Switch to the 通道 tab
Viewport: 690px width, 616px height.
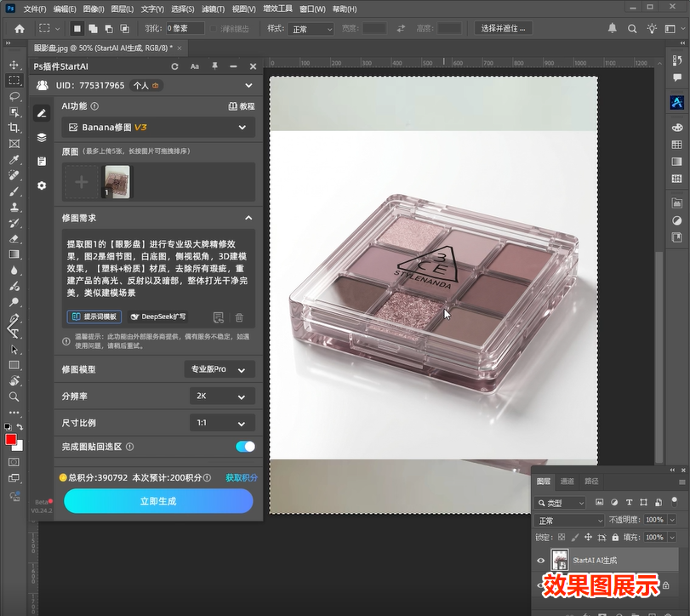[567, 482]
